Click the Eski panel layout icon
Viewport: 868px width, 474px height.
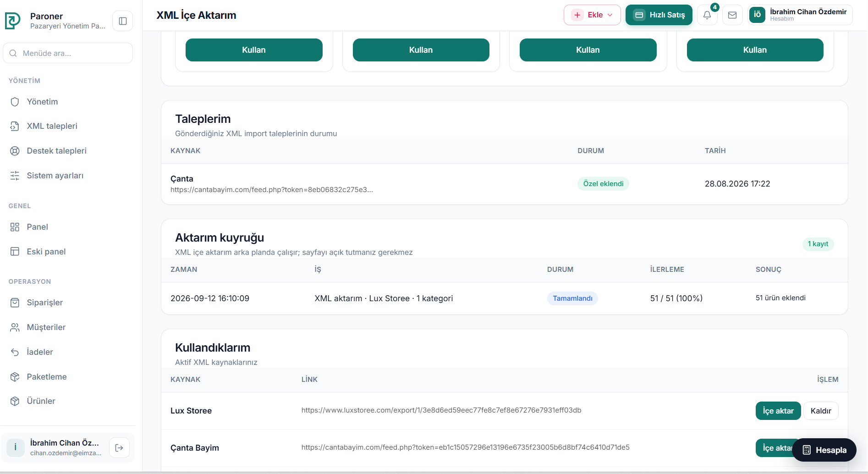pyautogui.click(x=15, y=252)
